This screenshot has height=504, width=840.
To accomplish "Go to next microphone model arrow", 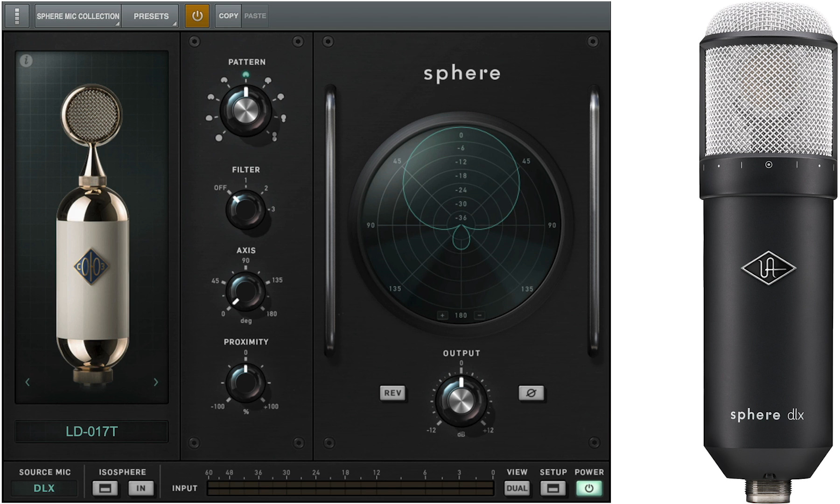I will coord(155,382).
